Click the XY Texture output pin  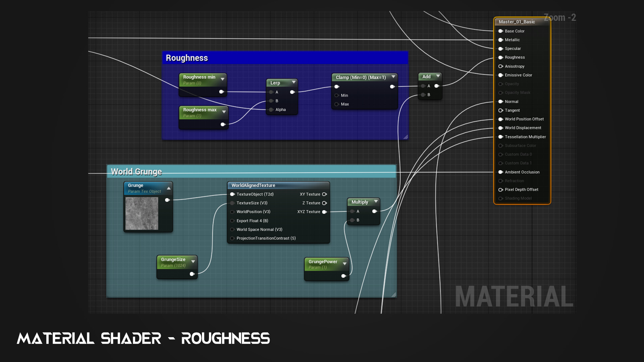(x=324, y=194)
